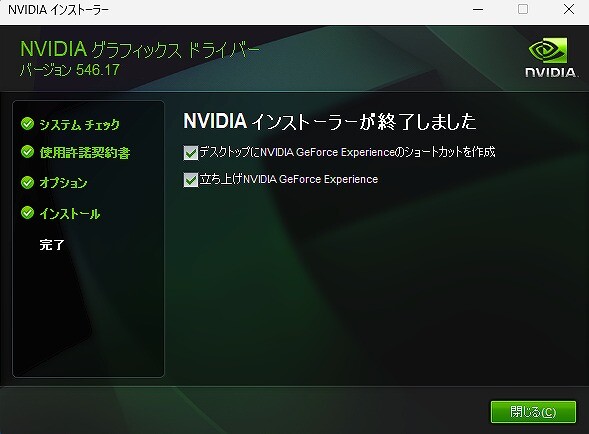Click the 閉じる(C) button
Viewport: 589px width, 434px height.
[533, 412]
